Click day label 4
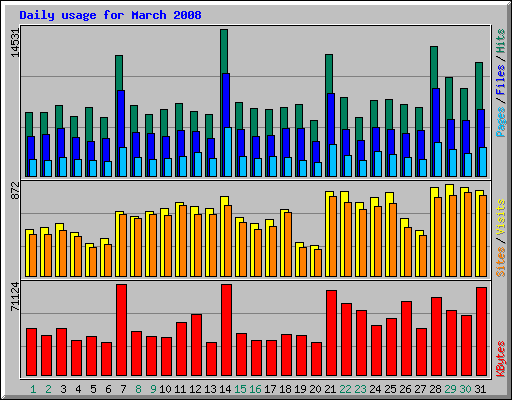The width and height of the screenshot is (512, 400). tap(78, 389)
